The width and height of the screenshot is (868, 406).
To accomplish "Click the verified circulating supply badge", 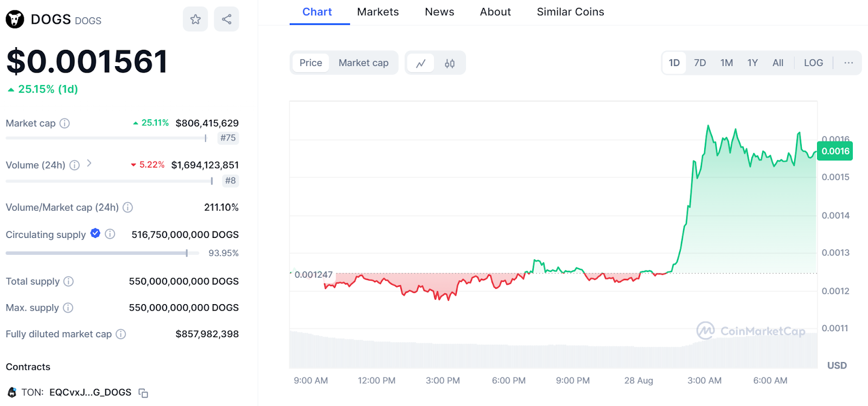I will click(95, 233).
